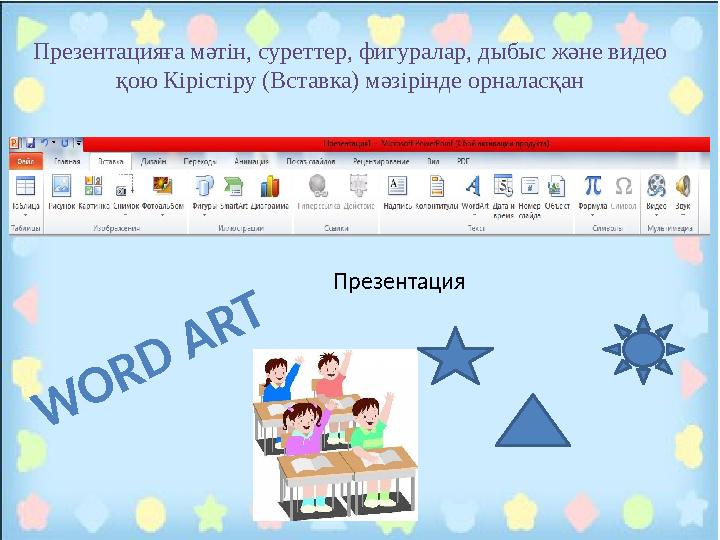Click the Таблица (Table) icon
720x540 pixels.
click(25, 186)
